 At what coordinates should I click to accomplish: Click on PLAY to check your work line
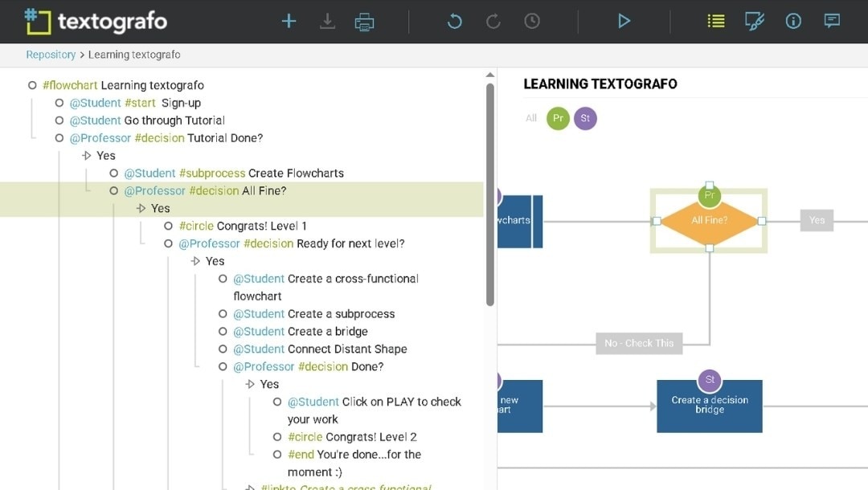[x=375, y=410]
